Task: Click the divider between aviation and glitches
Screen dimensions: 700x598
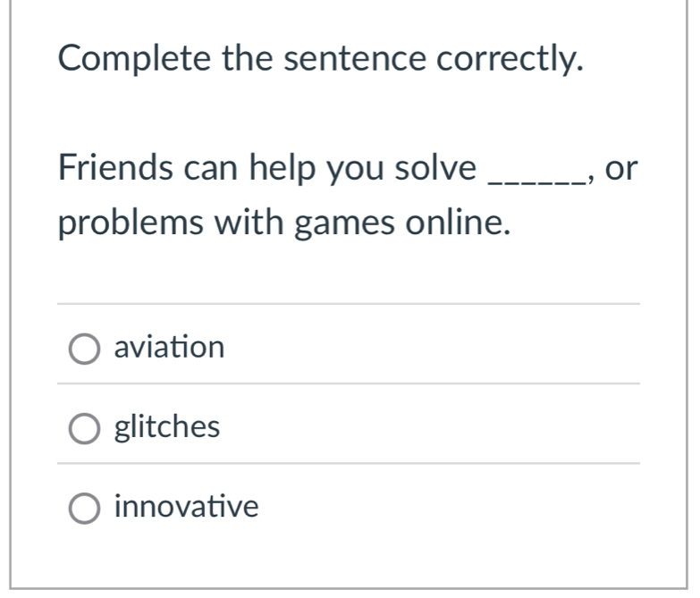Action: tap(349, 384)
